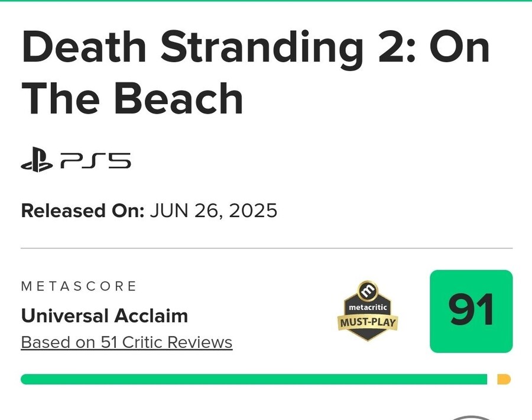Click the PlayStation logo icon
Viewport: 532px width, 420px height.
37,159
